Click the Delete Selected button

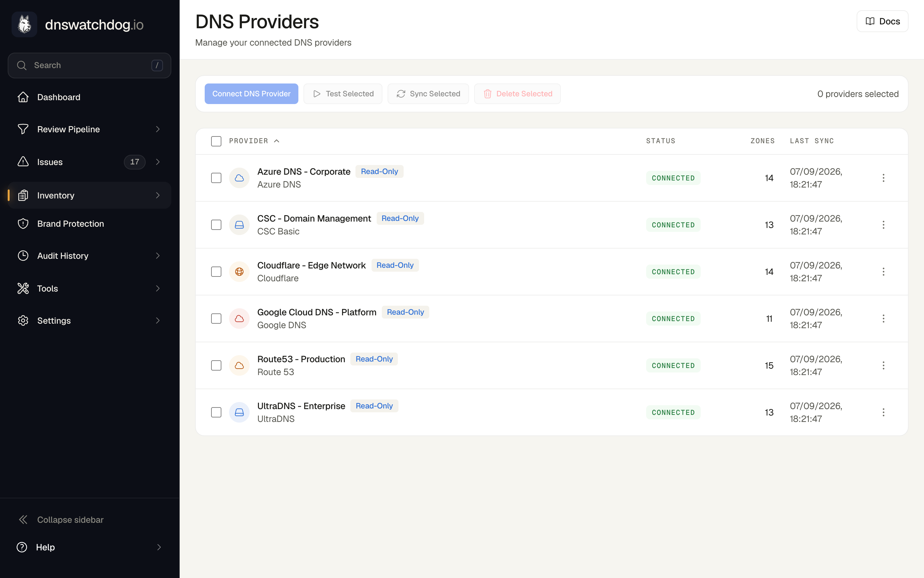point(518,94)
